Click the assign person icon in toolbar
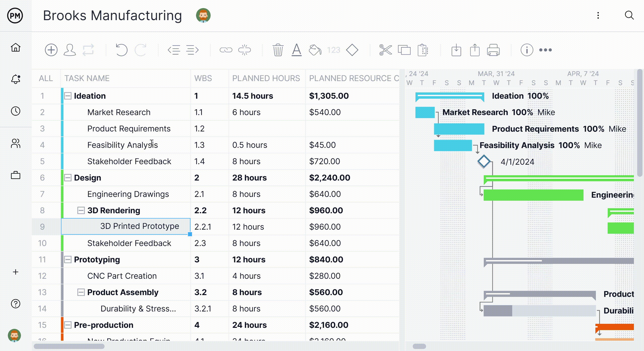Image resolution: width=644 pixels, height=351 pixels. pyautogui.click(x=70, y=50)
